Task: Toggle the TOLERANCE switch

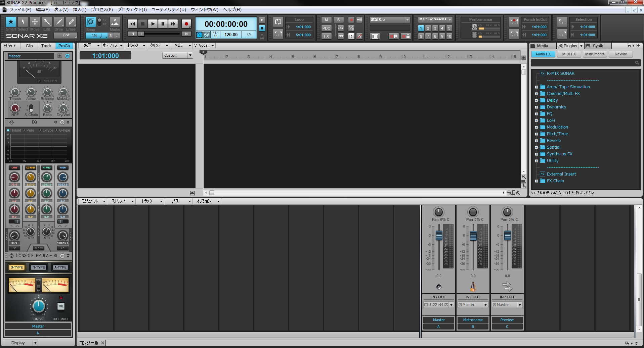Action: (x=61, y=306)
